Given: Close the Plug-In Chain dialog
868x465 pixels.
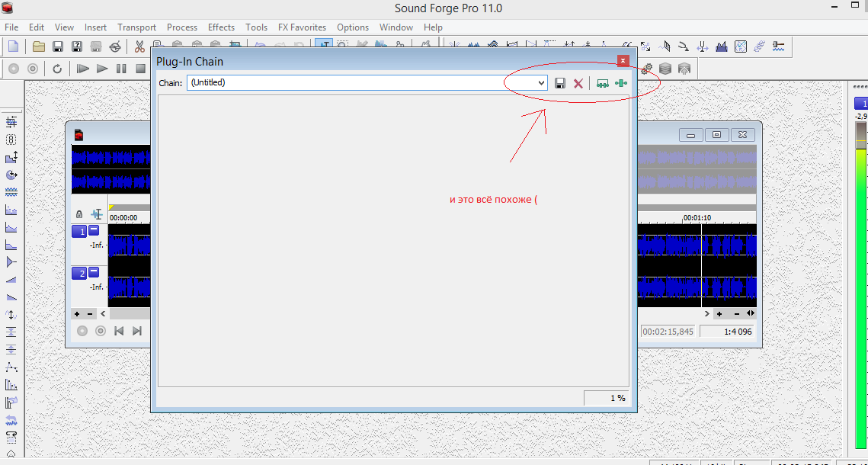Looking at the screenshot, I should click(623, 61).
